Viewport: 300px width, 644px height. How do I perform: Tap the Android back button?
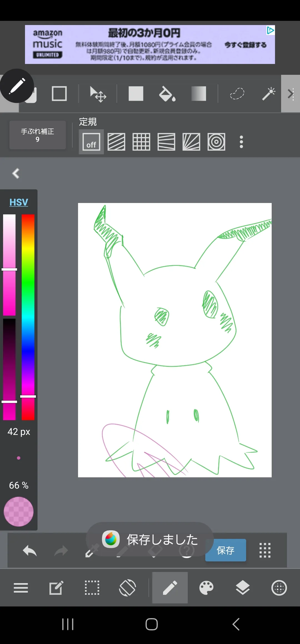(236, 624)
